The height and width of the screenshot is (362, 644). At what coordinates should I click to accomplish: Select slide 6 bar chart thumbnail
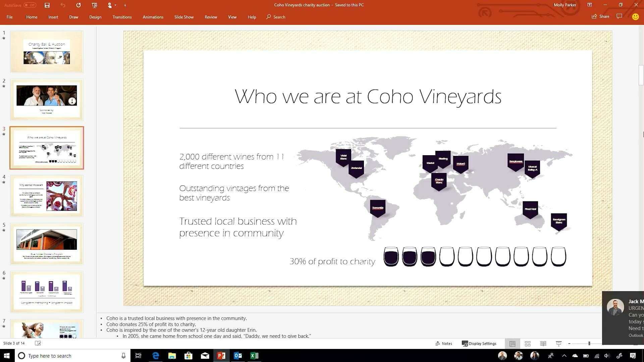click(47, 292)
